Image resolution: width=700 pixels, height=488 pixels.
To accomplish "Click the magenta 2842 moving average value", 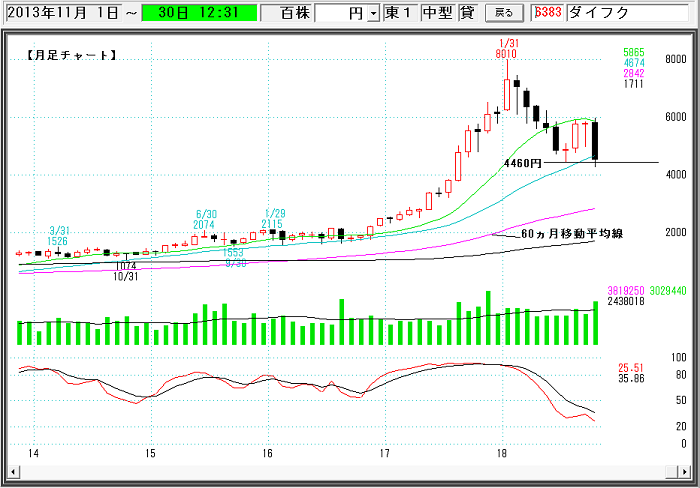I will click(634, 74).
